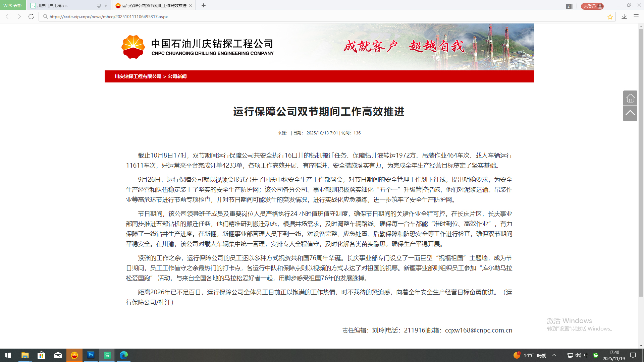Screen dimensions: 644x362
Task: Click the browser forward arrow
Action: tap(19, 16)
